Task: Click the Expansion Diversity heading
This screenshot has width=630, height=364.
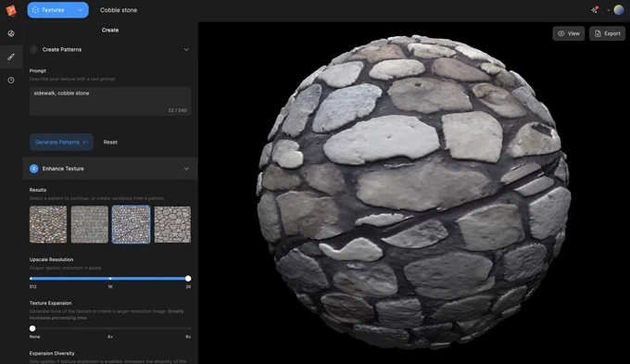Action: point(52,354)
